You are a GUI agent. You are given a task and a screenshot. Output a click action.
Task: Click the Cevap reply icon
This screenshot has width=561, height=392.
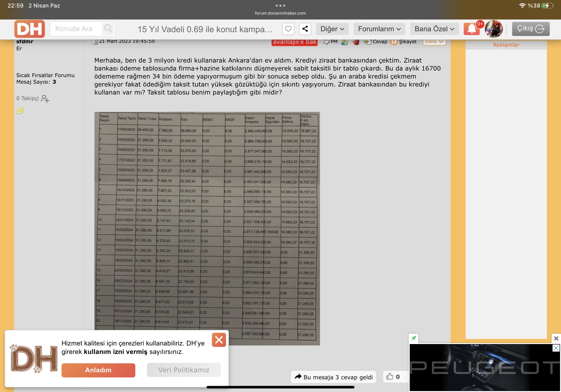coord(367,42)
